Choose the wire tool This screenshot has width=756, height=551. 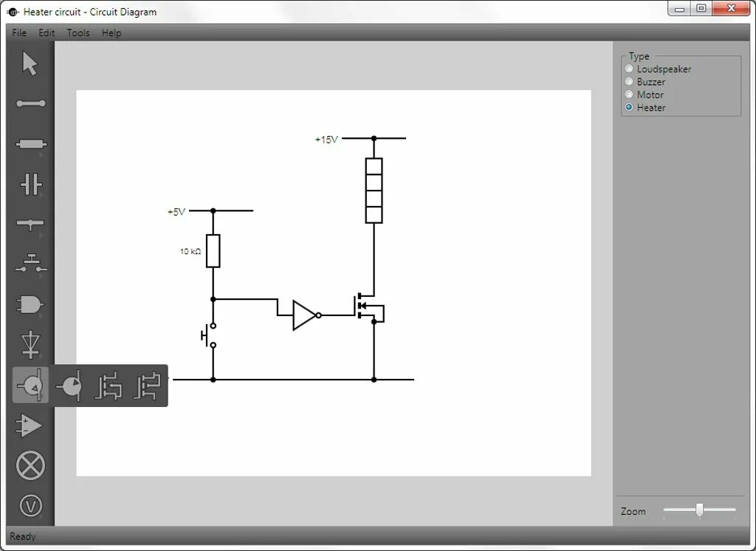click(x=30, y=103)
